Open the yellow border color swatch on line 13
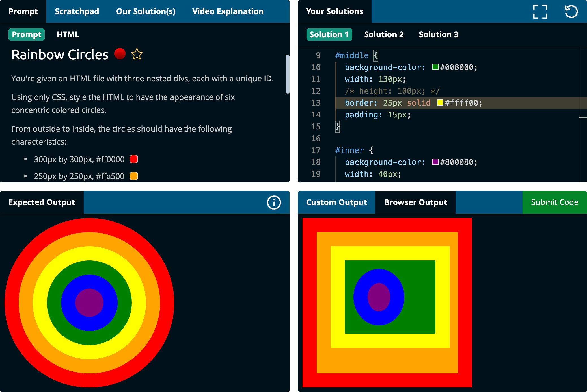The image size is (587, 392). pos(440,103)
